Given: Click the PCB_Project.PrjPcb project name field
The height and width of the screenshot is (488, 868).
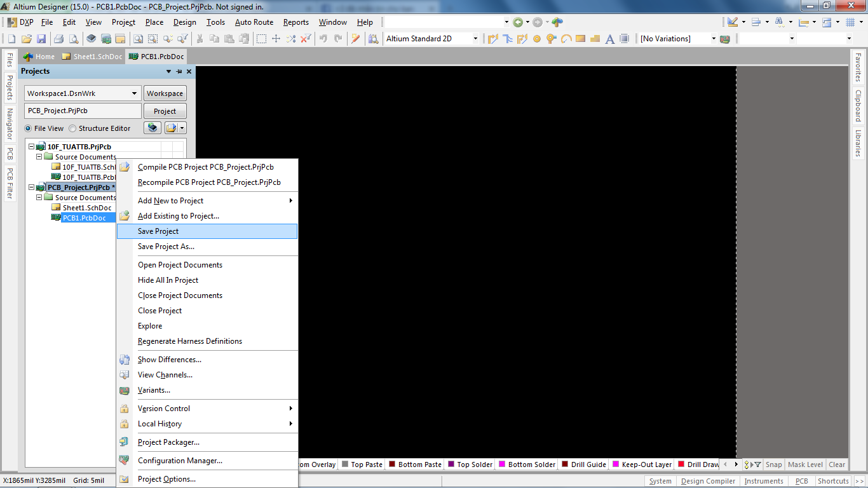Looking at the screenshot, I should pos(83,111).
